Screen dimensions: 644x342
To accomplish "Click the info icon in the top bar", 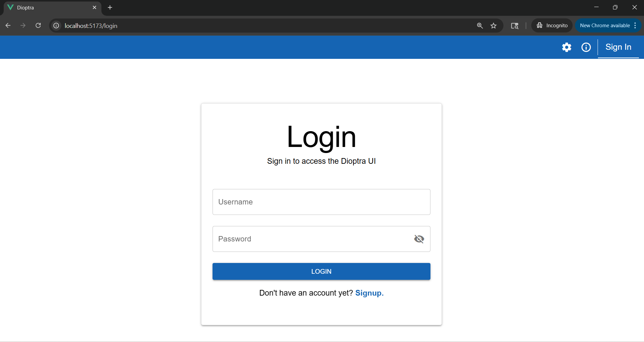I will (x=586, y=47).
